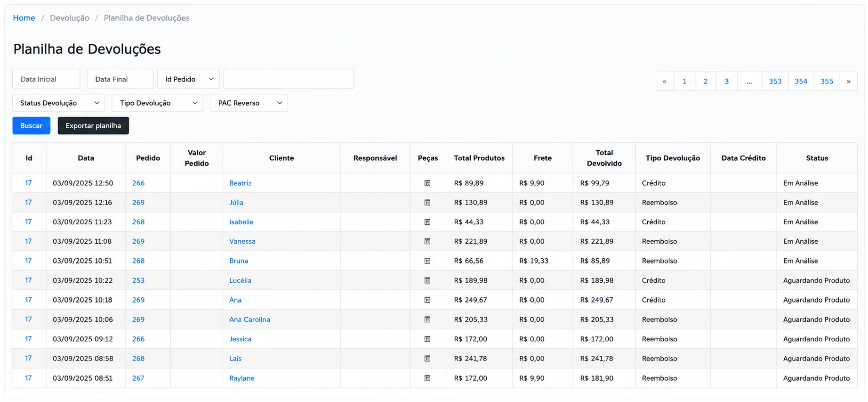Screen dimensions: 868x402
Task: Open the Peças icon in Isabelle's row
Action: tap(427, 222)
